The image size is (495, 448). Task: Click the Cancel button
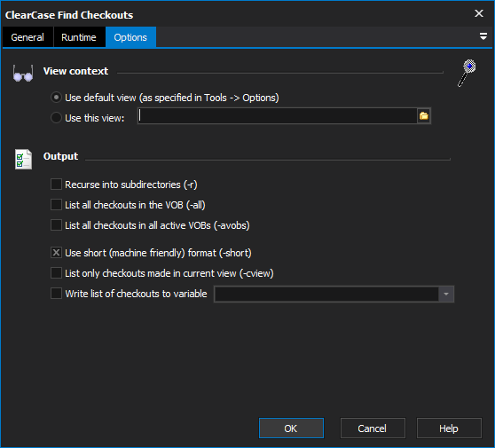click(x=373, y=428)
